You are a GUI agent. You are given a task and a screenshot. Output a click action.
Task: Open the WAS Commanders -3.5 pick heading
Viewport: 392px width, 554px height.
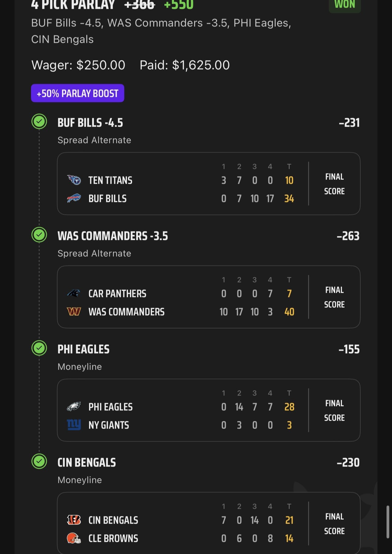pos(112,236)
